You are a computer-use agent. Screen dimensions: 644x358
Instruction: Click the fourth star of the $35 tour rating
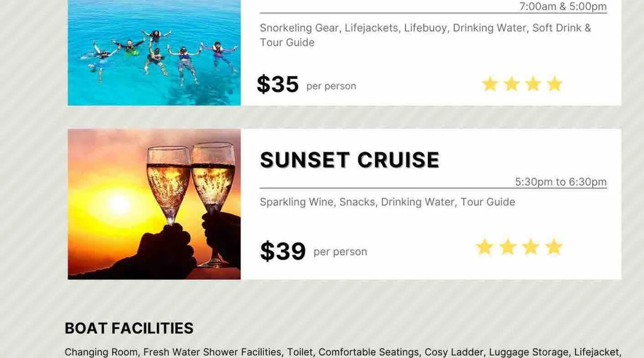coord(555,84)
